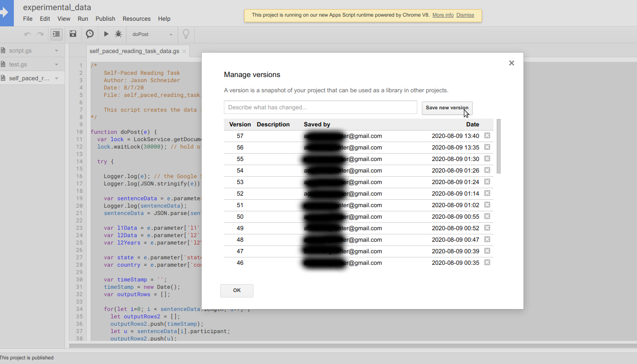The image size is (637, 364).
Task: Open the View menu
Action: coord(64,19)
